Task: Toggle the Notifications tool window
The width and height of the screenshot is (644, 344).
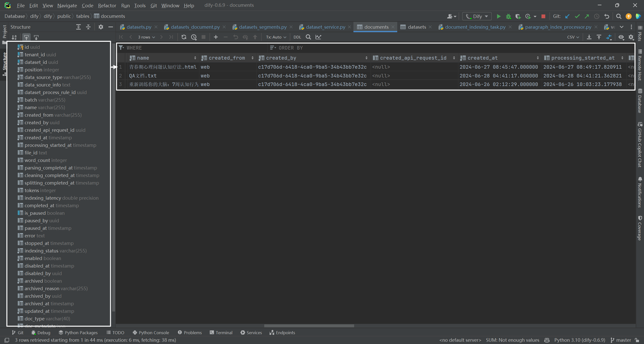Action: pos(639,192)
